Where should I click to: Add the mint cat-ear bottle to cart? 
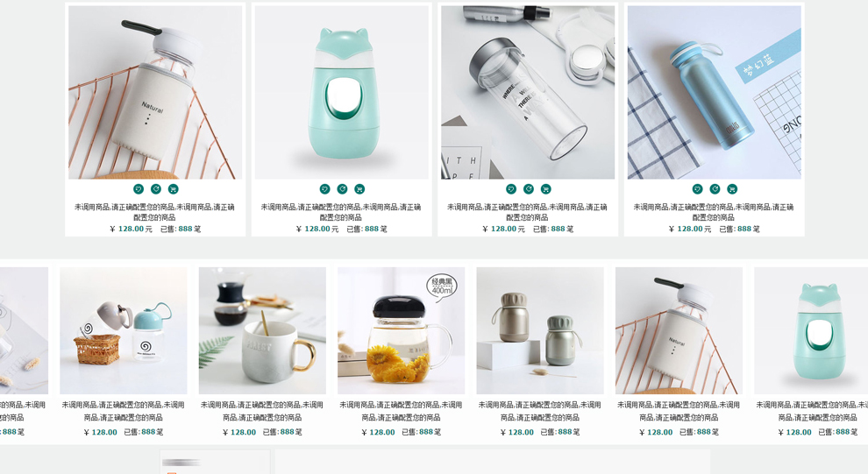coord(359,189)
